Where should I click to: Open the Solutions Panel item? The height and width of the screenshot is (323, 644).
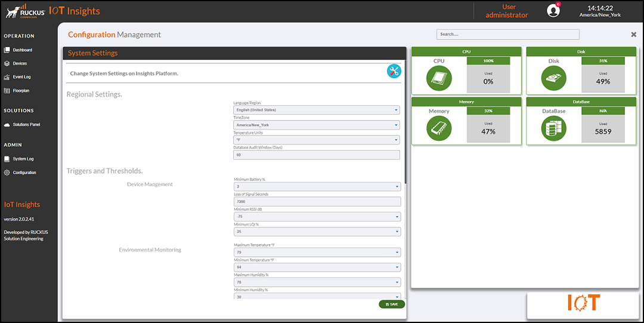tap(22, 124)
